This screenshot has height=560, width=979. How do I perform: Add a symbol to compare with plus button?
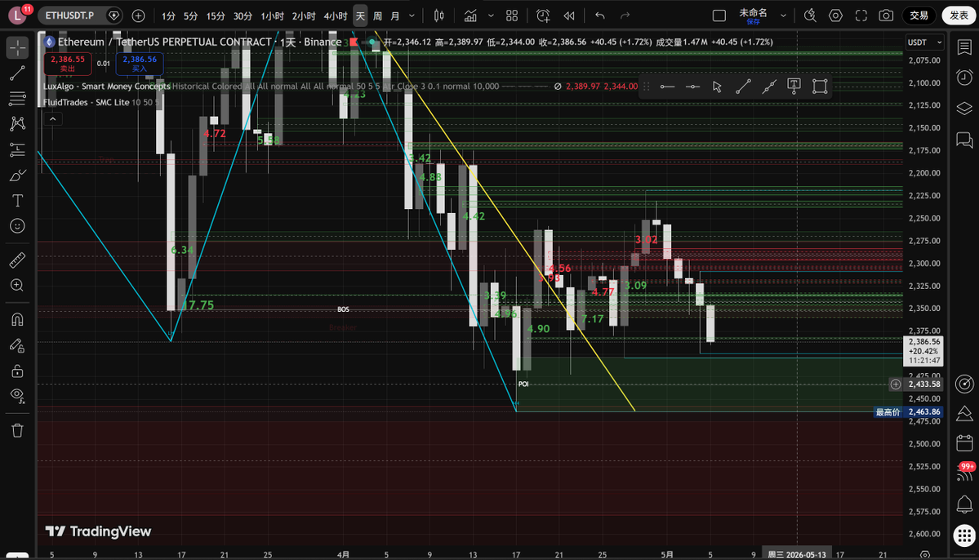[x=139, y=16]
